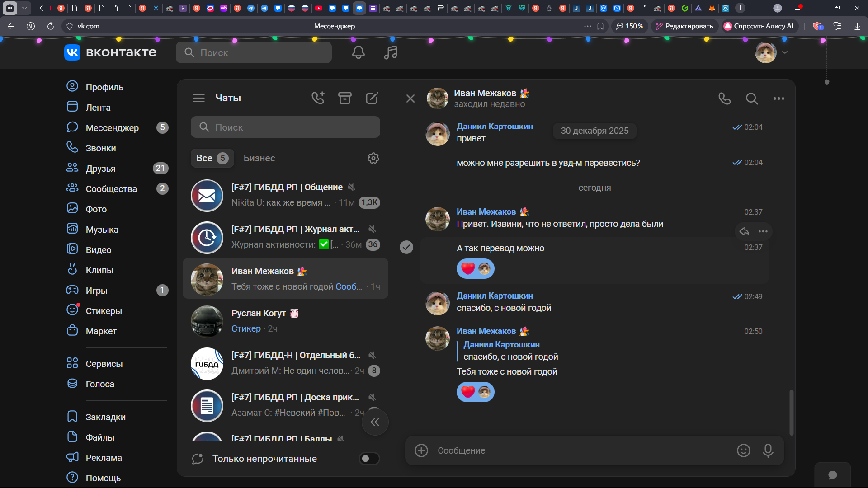Open Друзья in the left menu
Image resolution: width=868 pixels, height=488 pixels.
100,169
